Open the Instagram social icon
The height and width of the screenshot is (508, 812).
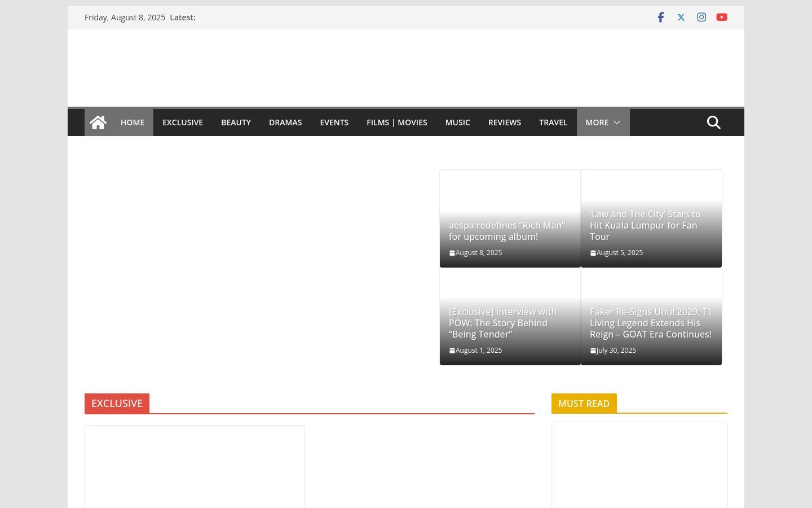pos(701,17)
